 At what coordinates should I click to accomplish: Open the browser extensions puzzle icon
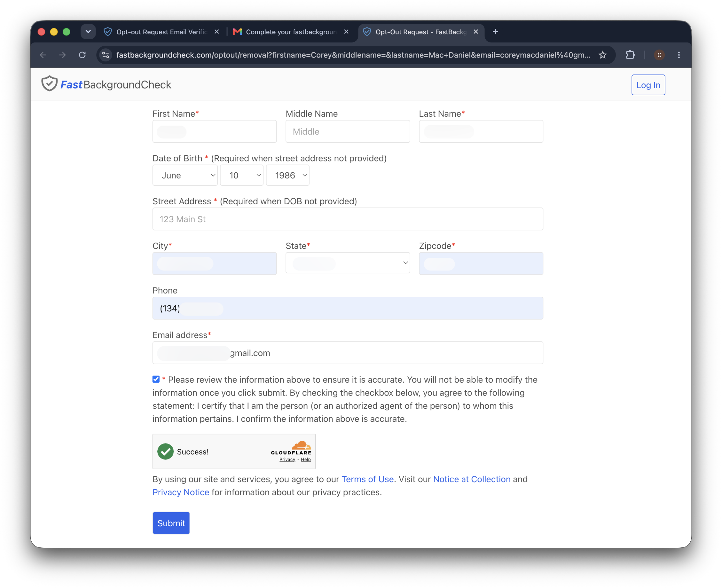coord(630,55)
